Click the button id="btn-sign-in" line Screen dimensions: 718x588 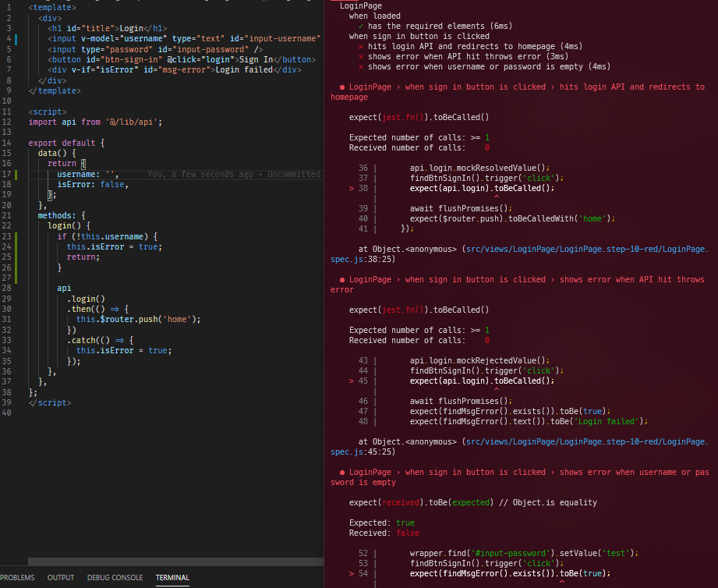point(182,59)
